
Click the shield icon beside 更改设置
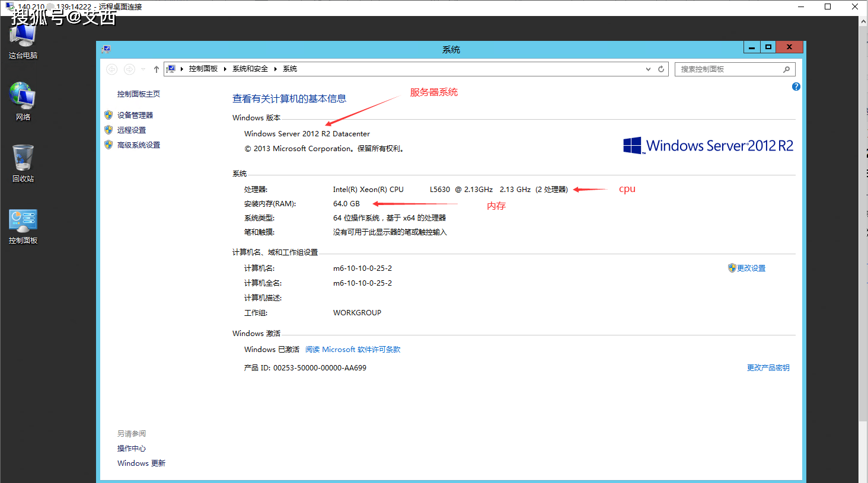(732, 268)
